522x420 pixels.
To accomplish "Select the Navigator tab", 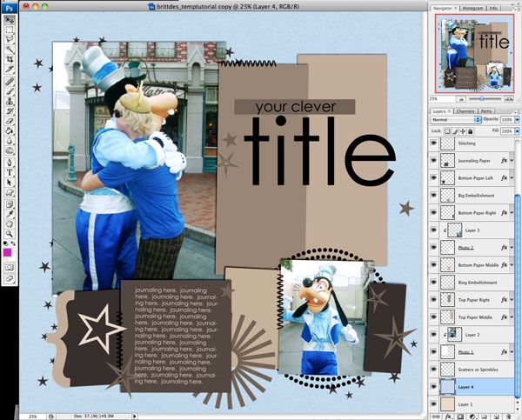I will (445, 9).
